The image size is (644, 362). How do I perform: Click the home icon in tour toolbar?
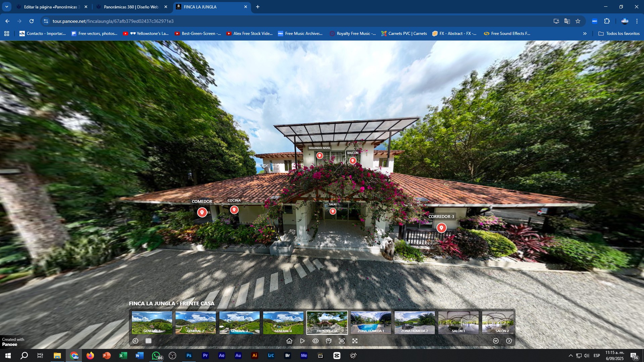[x=289, y=341]
